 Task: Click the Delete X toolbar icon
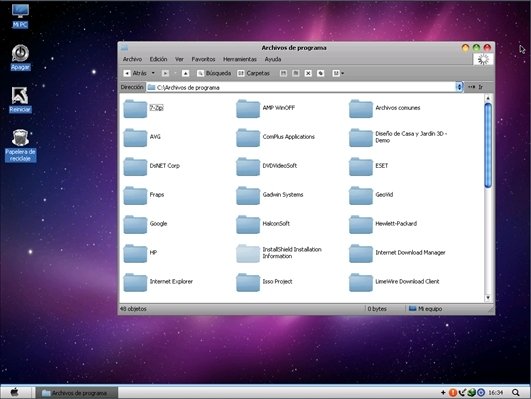[x=308, y=73]
